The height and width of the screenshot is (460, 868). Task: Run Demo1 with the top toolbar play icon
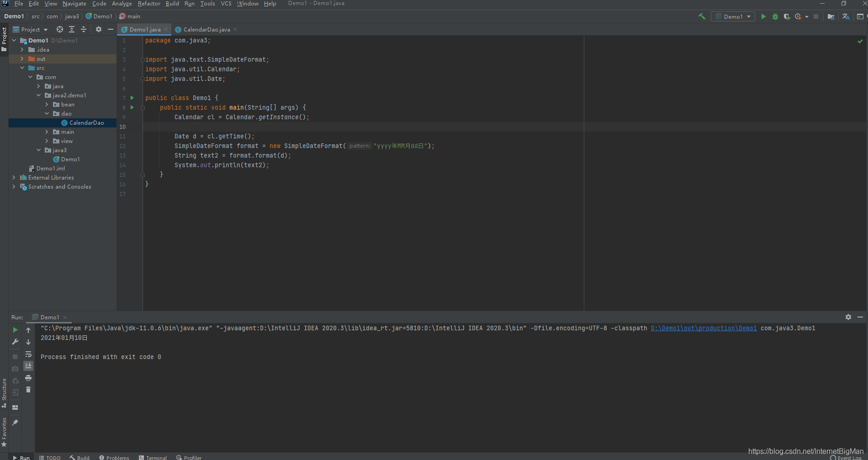[763, 16]
